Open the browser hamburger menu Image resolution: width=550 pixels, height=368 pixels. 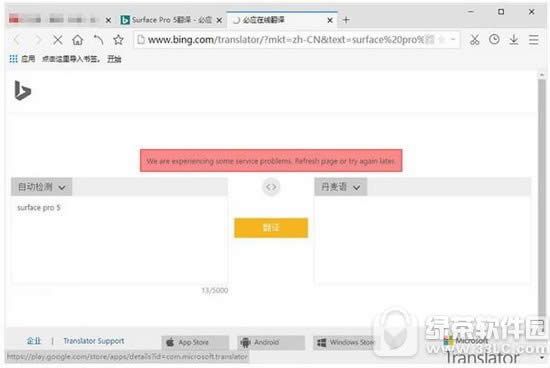[534, 40]
